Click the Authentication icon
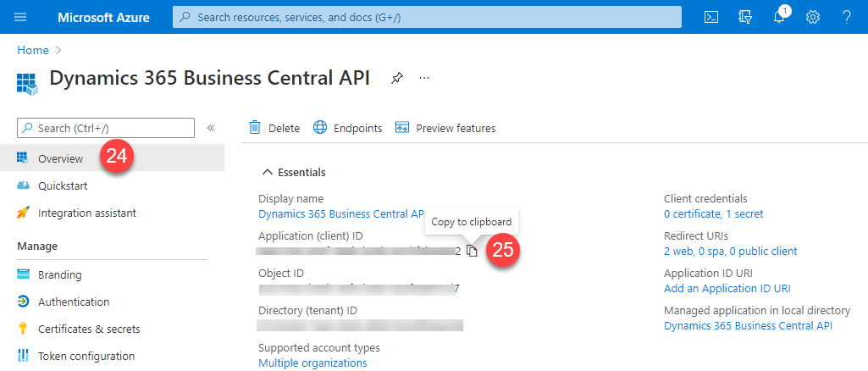The image size is (868, 371). click(x=23, y=302)
